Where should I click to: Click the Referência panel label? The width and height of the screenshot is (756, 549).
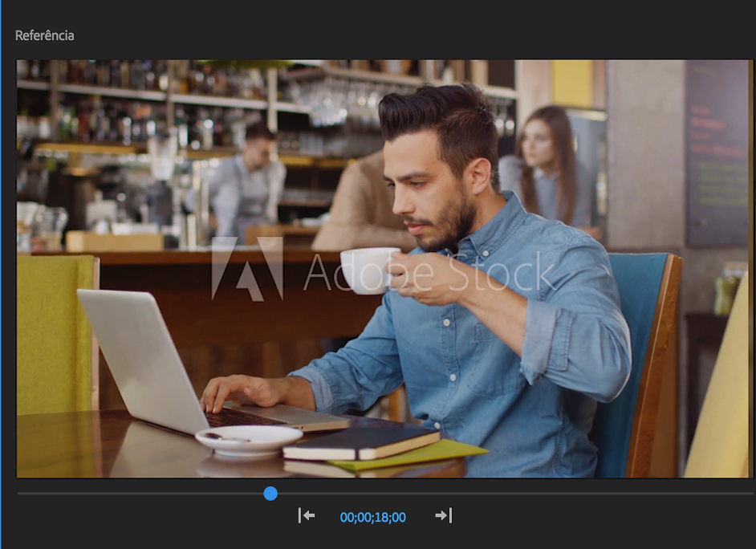pyautogui.click(x=44, y=35)
